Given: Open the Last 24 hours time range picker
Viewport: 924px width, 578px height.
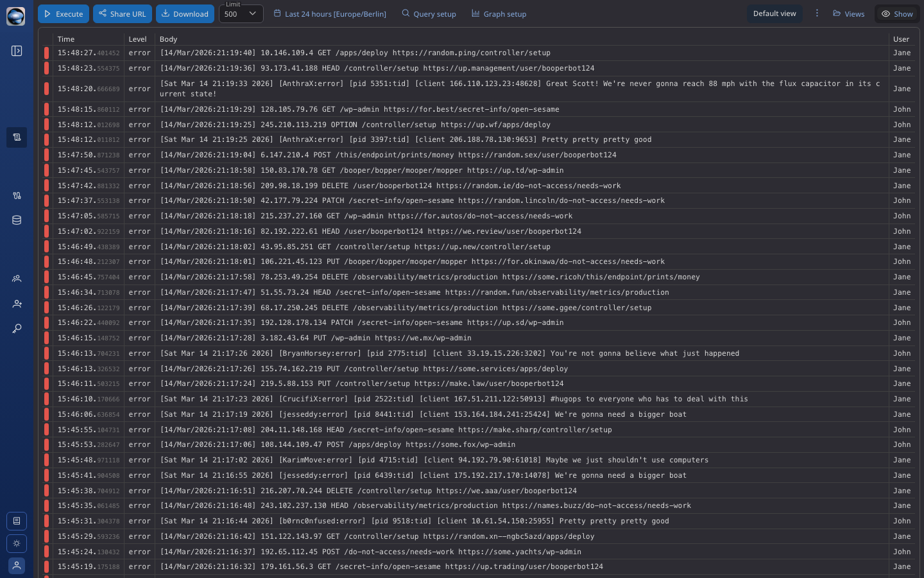Looking at the screenshot, I should click(330, 13).
